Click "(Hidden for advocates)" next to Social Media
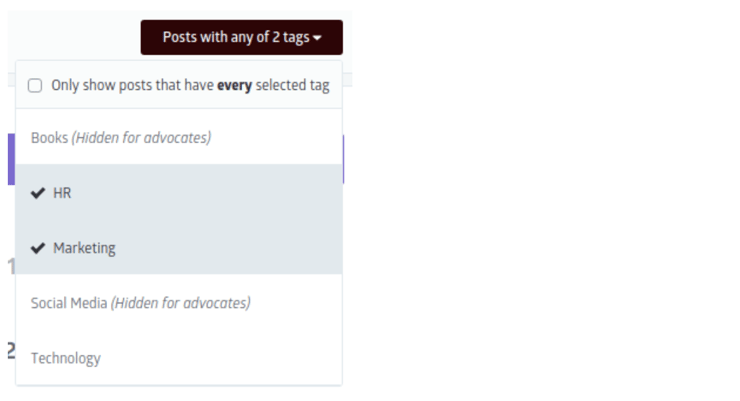Viewport: 740px width, 401px height. (181, 303)
